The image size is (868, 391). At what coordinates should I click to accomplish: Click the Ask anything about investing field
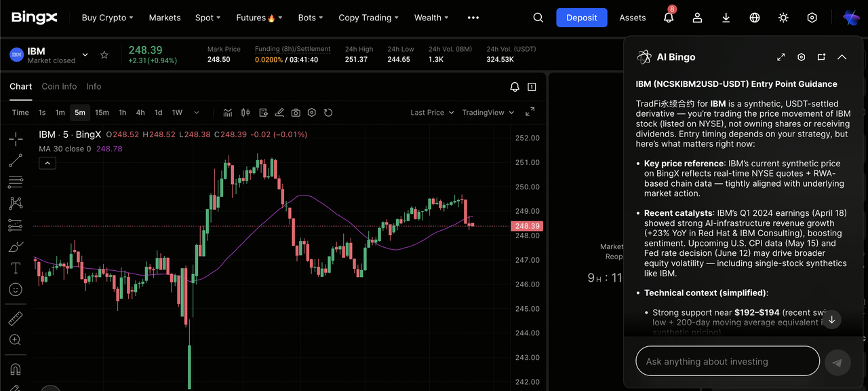click(727, 362)
